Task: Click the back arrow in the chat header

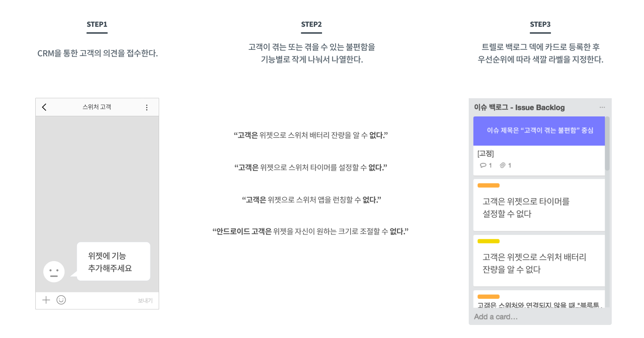Action: tap(44, 107)
